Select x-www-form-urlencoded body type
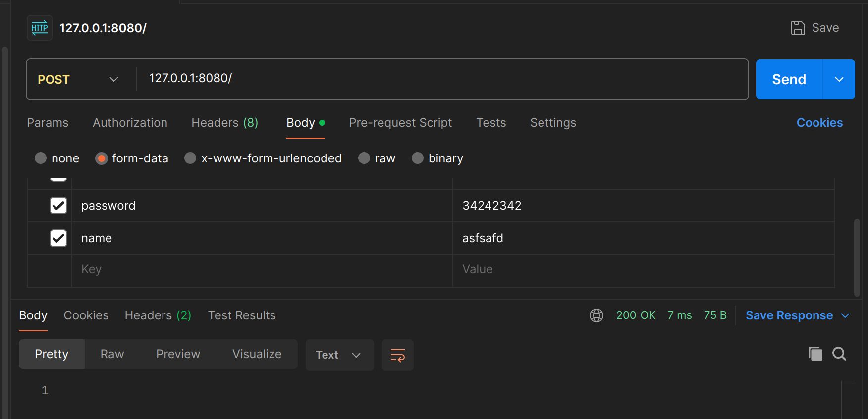 point(190,158)
